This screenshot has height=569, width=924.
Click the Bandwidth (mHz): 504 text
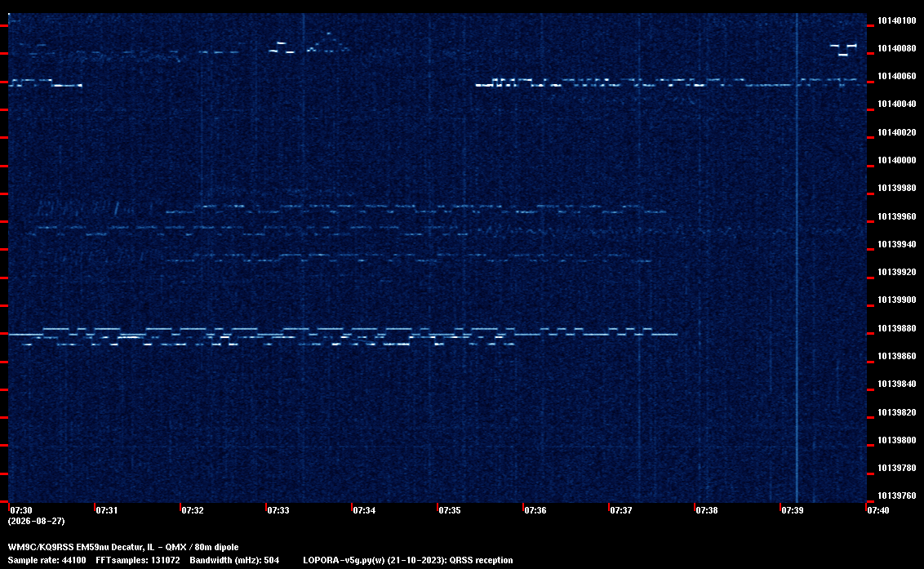[x=234, y=560]
